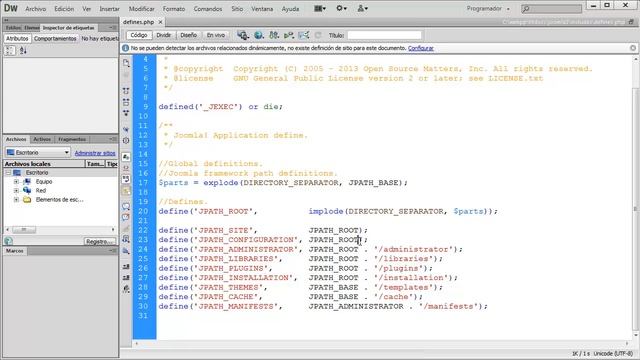Click collapse selection icon in code toolbar

(x=126, y=102)
